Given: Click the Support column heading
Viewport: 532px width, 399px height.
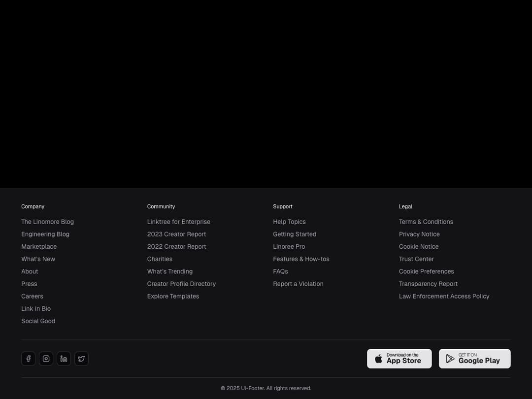Looking at the screenshot, I should [283, 206].
